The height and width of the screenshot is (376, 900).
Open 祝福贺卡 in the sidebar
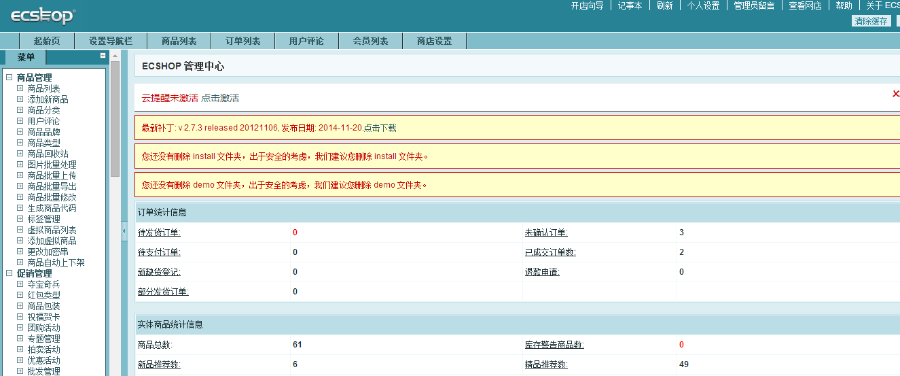[x=44, y=317]
